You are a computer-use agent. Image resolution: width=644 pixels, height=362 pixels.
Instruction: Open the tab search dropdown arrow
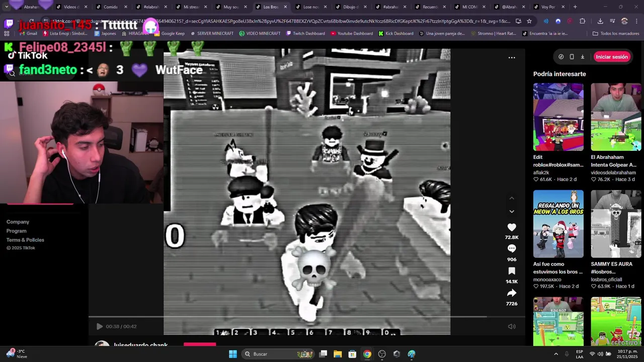click(x=6, y=7)
